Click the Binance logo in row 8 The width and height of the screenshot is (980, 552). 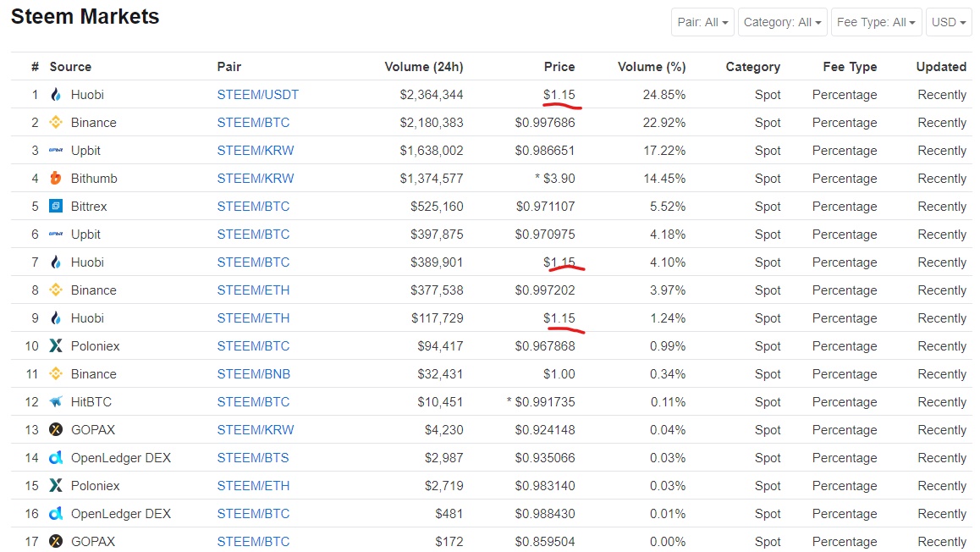tap(56, 290)
